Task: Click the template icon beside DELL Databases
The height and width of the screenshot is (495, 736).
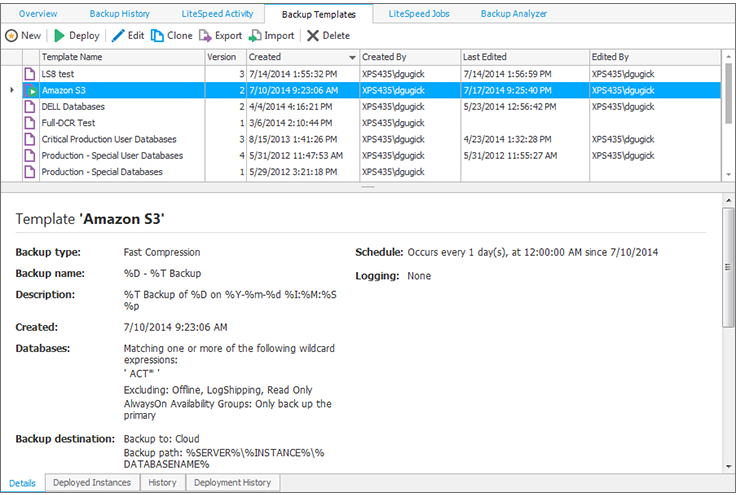Action: 30,107
